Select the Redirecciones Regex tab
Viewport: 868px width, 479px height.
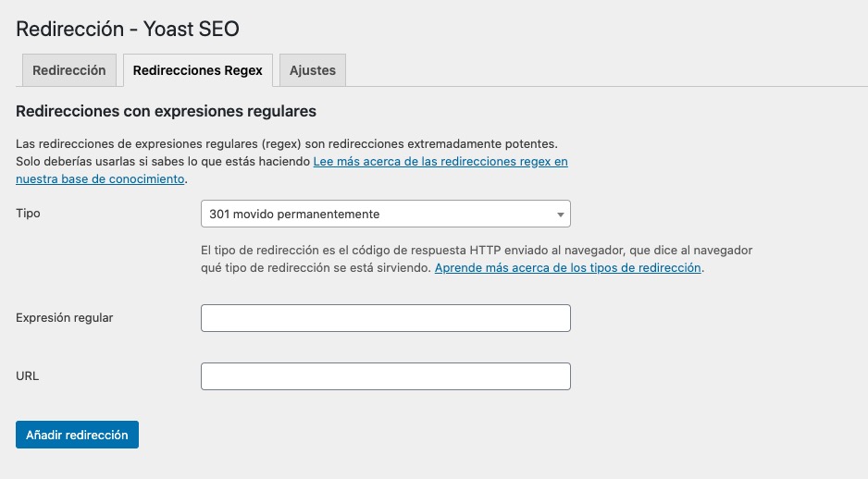point(197,70)
